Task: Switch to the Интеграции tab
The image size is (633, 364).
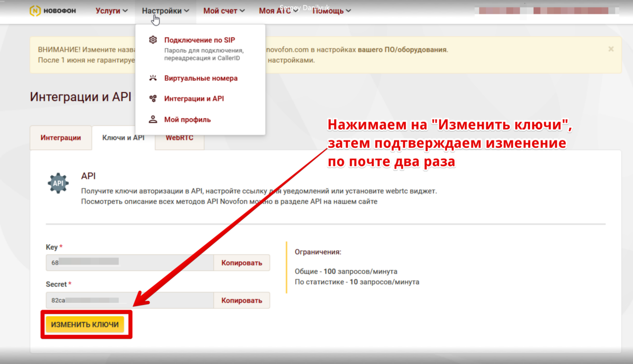Action: pos(61,138)
